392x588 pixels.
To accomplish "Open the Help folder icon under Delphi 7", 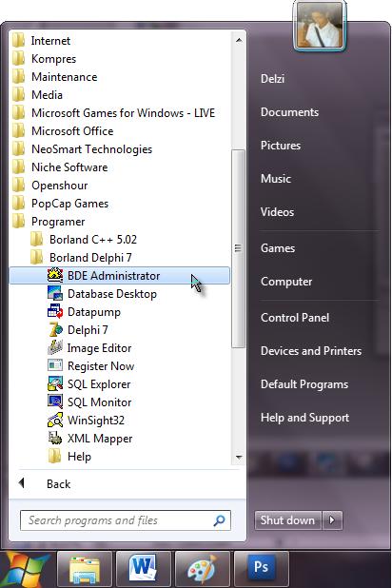I will pyautogui.click(x=55, y=456).
